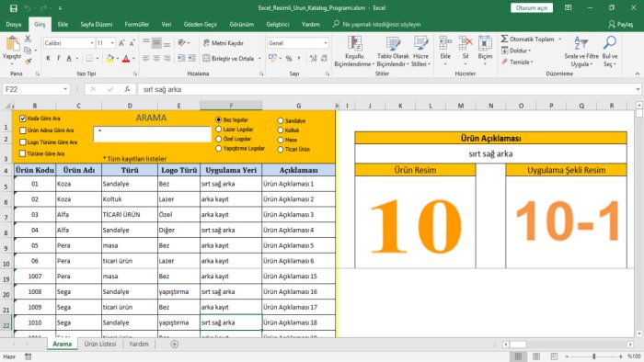Click the Yapıştır paste icon
The width and height of the screenshot is (644, 362).
point(12,44)
